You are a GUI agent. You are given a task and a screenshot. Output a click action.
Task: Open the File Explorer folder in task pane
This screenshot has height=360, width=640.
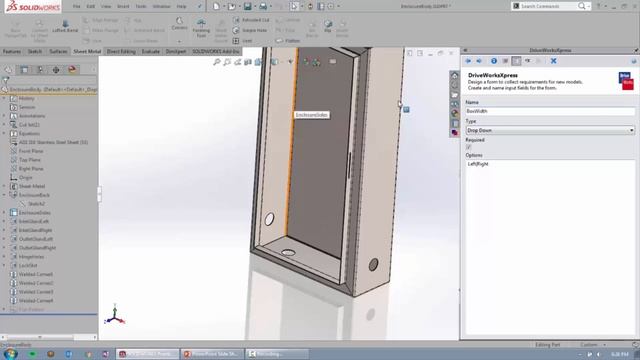(x=454, y=95)
